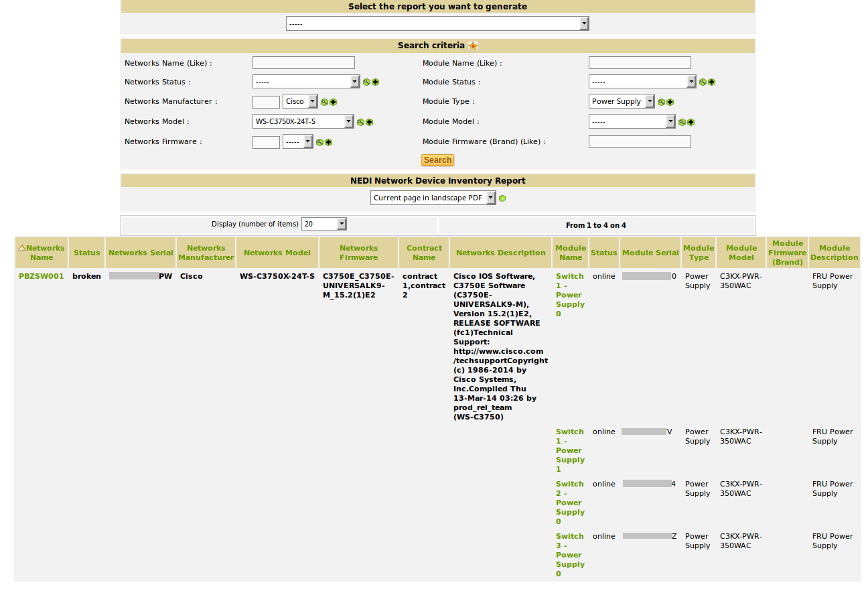Focus the Networks Name (Like) input field
This screenshot has width=868, height=589.
pyautogui.click(x=303, y=62)
